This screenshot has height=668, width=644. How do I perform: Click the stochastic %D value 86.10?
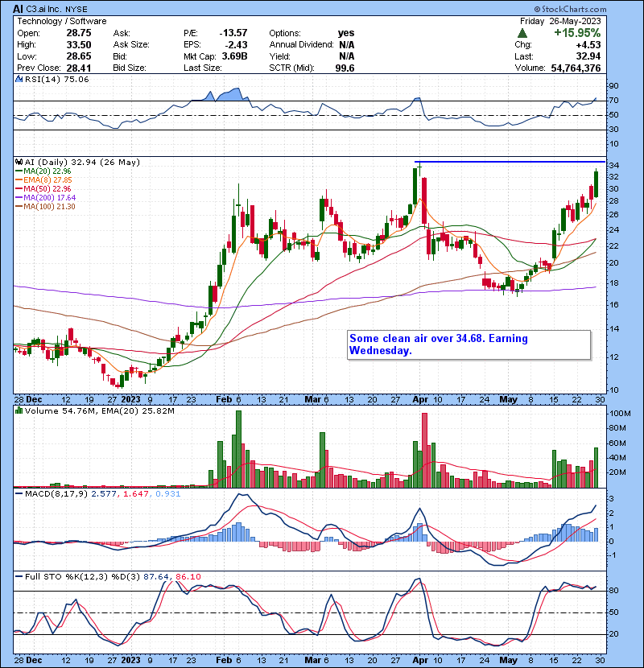coord(188,576)
